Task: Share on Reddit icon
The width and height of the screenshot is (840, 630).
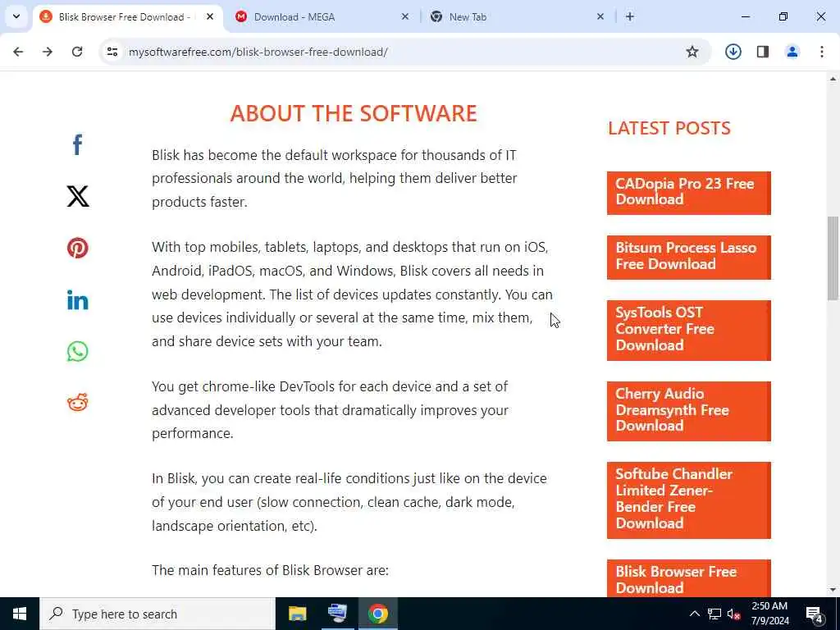Action: 78,402
